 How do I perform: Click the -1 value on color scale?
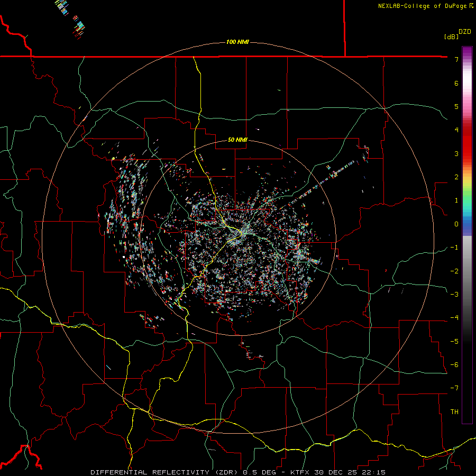pyautogui.click(x=454, y=248)
